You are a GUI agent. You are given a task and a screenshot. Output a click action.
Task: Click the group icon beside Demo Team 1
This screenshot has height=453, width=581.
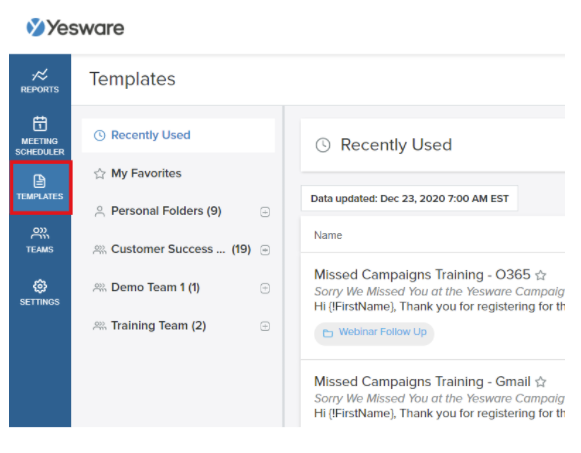point(99,287)
